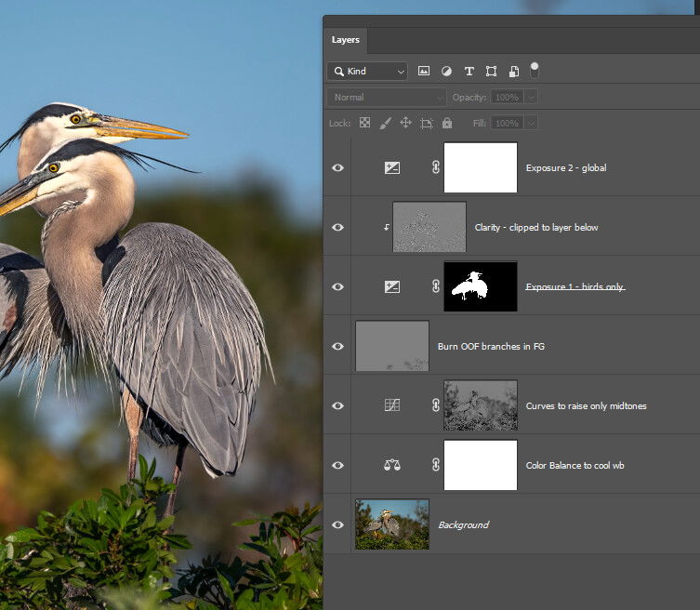Click Exposure 1 - birds only adjustment icon
The image size is (700, 610).
[x=392, y=286]
